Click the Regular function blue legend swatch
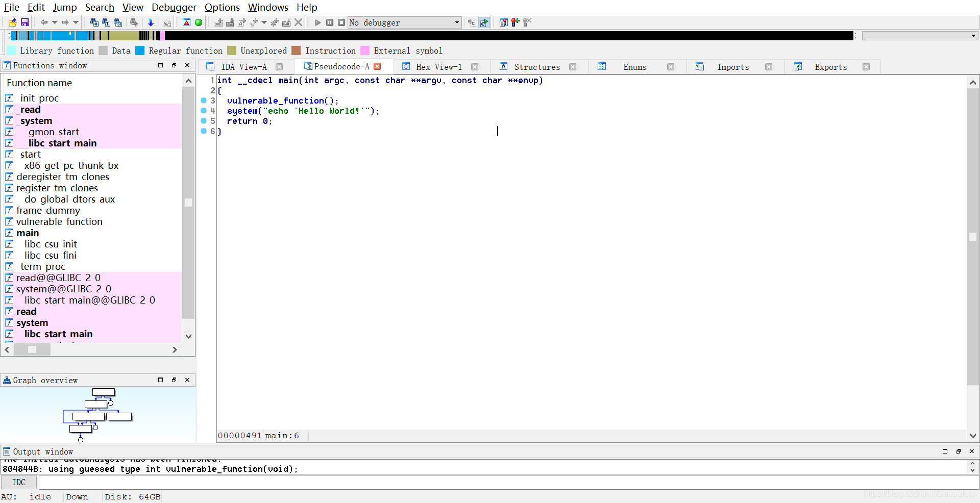980x503 pixels. click(140, 51)
